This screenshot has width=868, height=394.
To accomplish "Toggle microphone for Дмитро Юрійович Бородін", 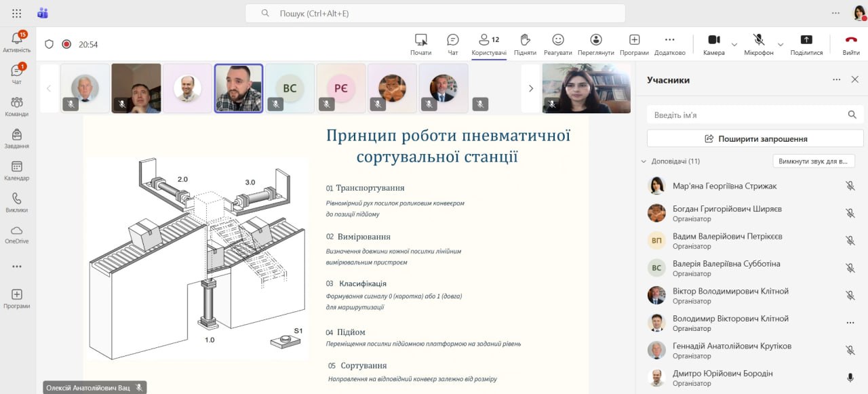I will (850, 378).
